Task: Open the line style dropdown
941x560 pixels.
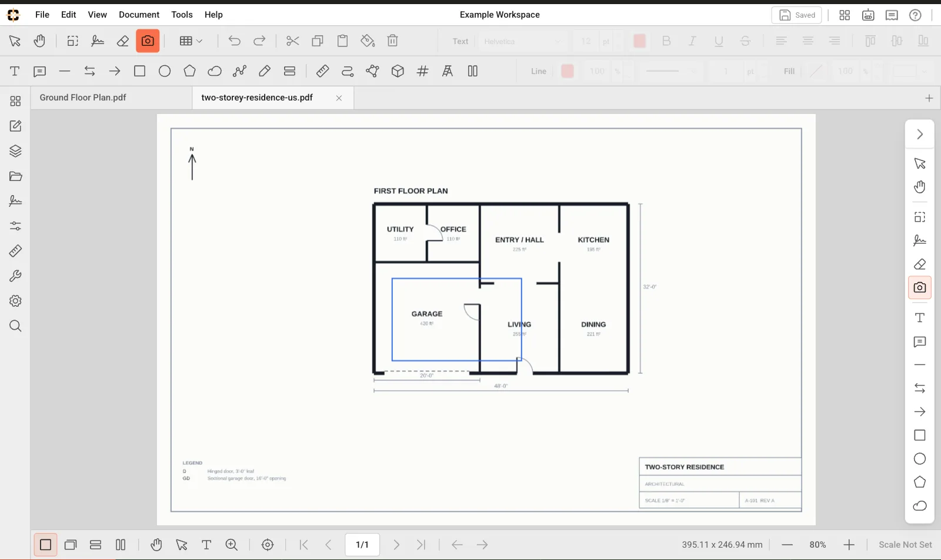Action: (670, 71)
